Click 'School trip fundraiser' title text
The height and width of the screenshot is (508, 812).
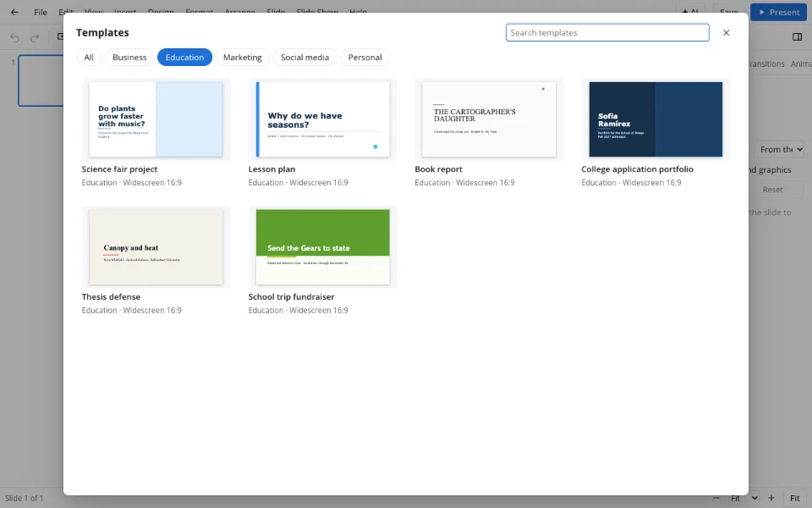click(x=292, y=296)
